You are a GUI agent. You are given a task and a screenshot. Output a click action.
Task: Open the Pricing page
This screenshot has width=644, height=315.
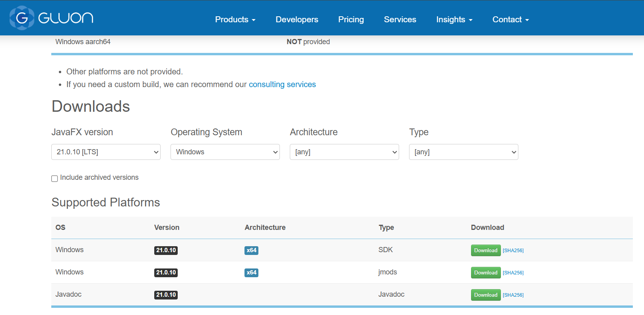tap(351, 19)
